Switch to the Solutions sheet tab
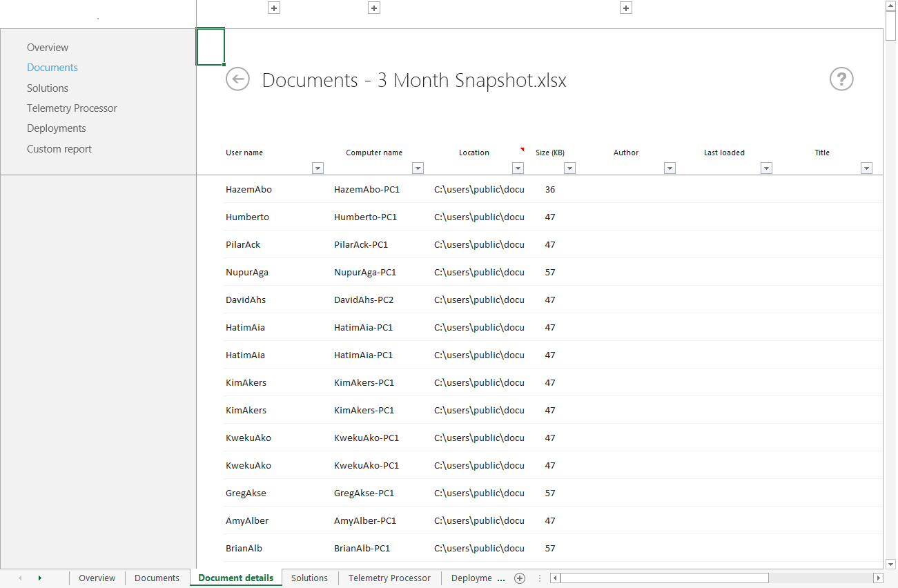898x588 pixels. point(309,578)
